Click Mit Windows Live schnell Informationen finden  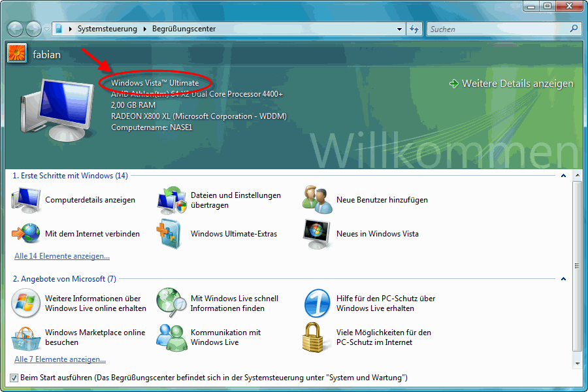[235, 303]
